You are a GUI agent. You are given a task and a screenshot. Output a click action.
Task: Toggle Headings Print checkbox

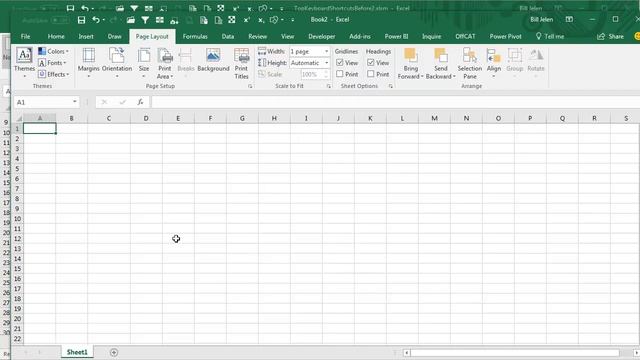coord(371,74)
